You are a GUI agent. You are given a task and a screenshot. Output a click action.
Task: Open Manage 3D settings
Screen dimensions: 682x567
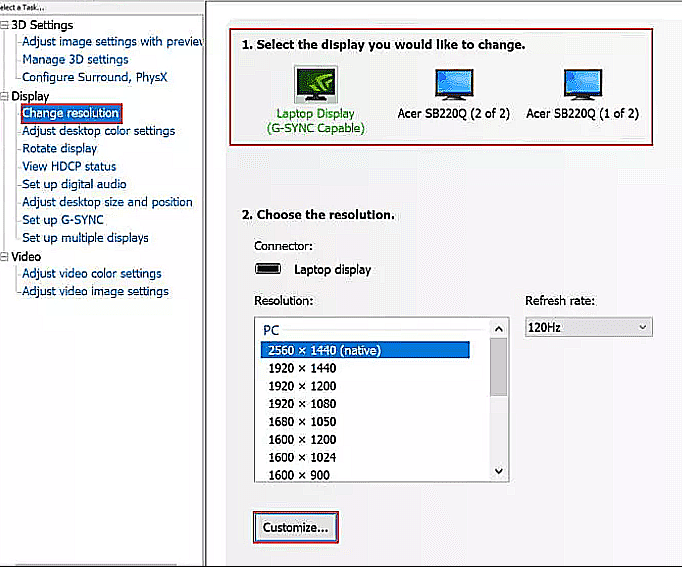point(75,59)
